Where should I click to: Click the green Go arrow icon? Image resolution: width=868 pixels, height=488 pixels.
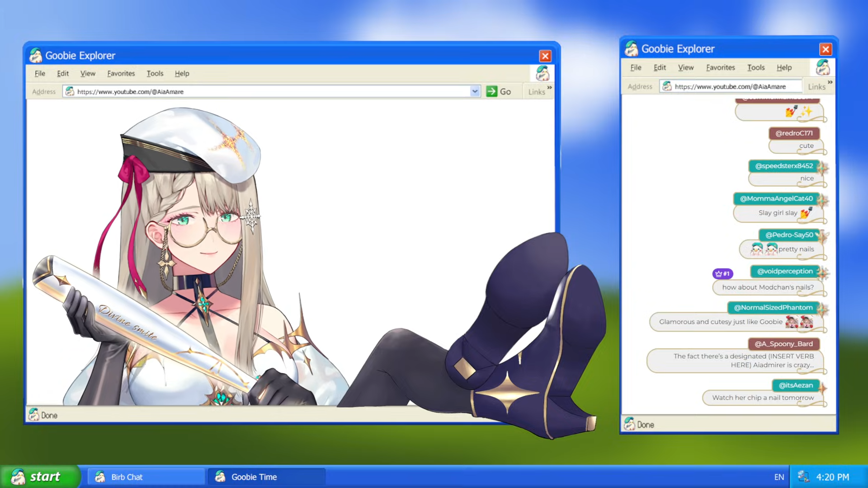coord(491,92)
